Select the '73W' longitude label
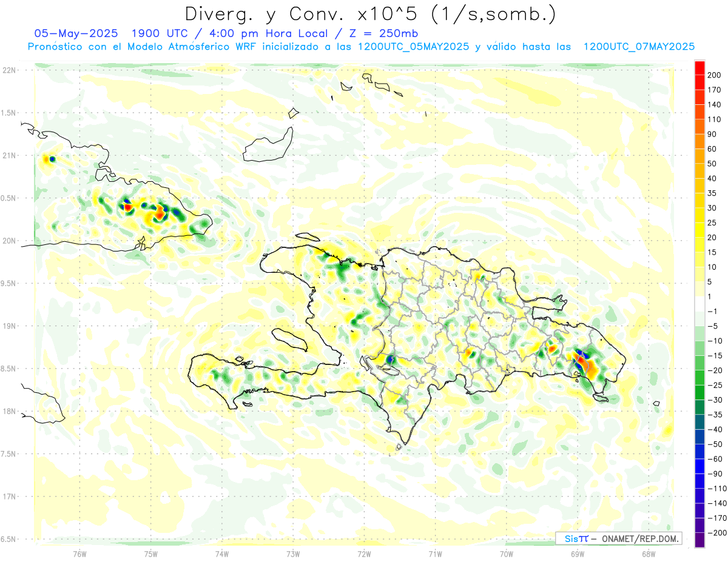 pyautogui.click(x=293, y=553)
